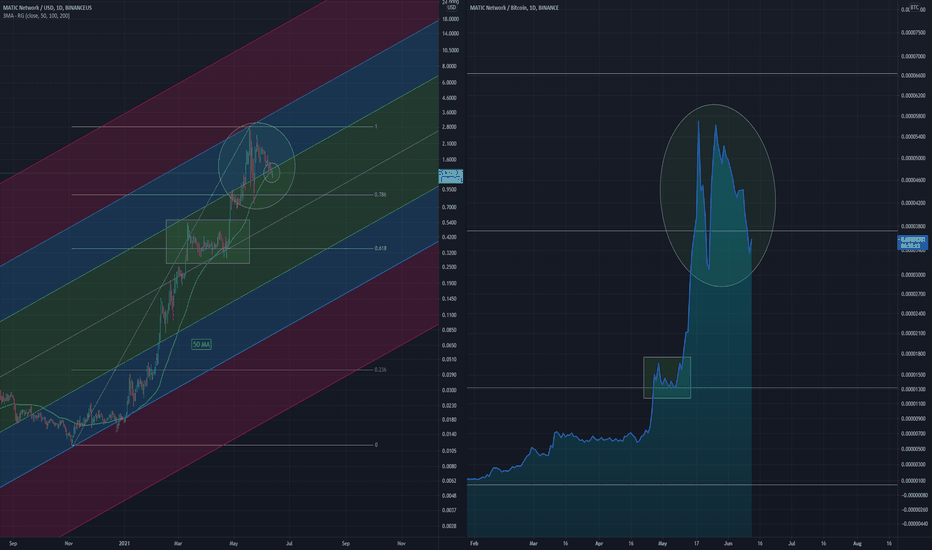Click the 0.00007500 label on BTC axis

[x=914, y=33]
